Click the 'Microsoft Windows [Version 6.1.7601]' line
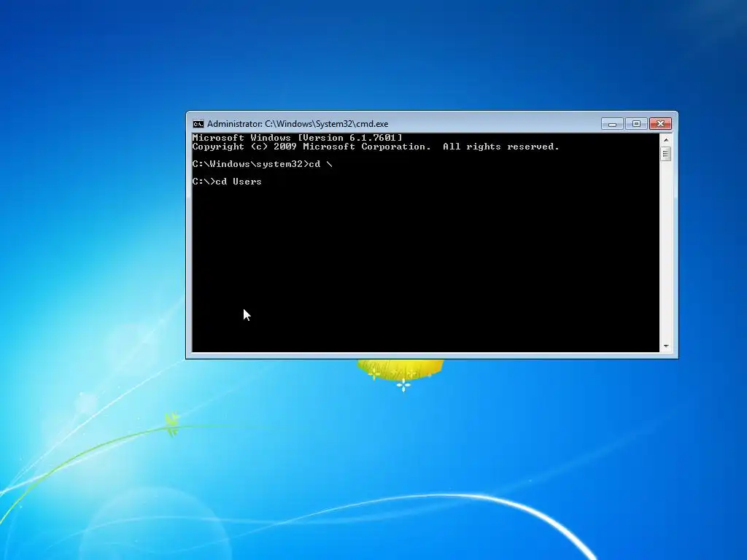The height and width of the screenshot is (560, 747). click(298, 138)
